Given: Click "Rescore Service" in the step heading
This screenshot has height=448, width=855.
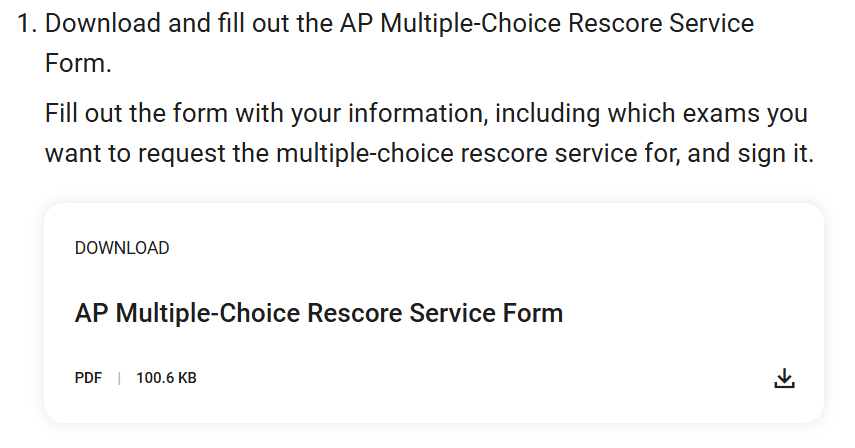Looking at the screenshot, I should click(661, 23).
